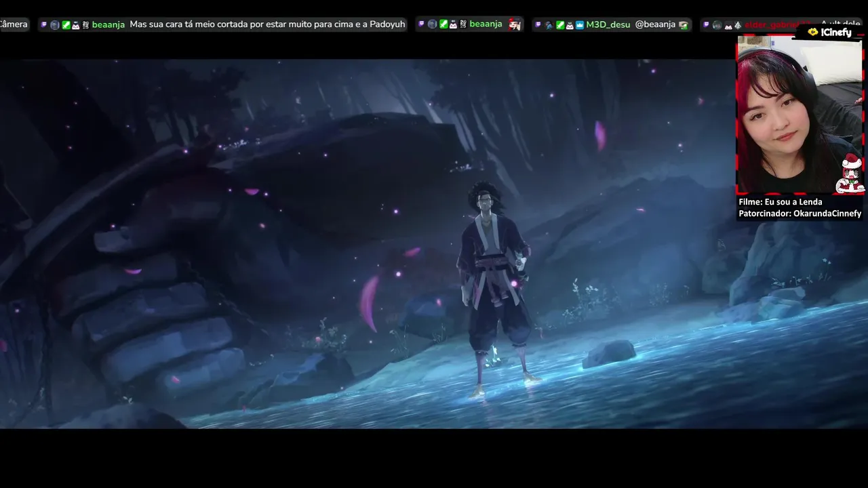Click the 'Filme: Eu sou a Lenda' text
Screen dimensions: 868x488
coord(780,202)
